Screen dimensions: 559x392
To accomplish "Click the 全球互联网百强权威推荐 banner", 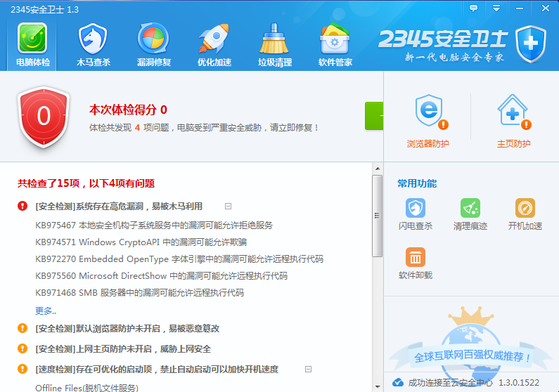I will pos(473,356).
